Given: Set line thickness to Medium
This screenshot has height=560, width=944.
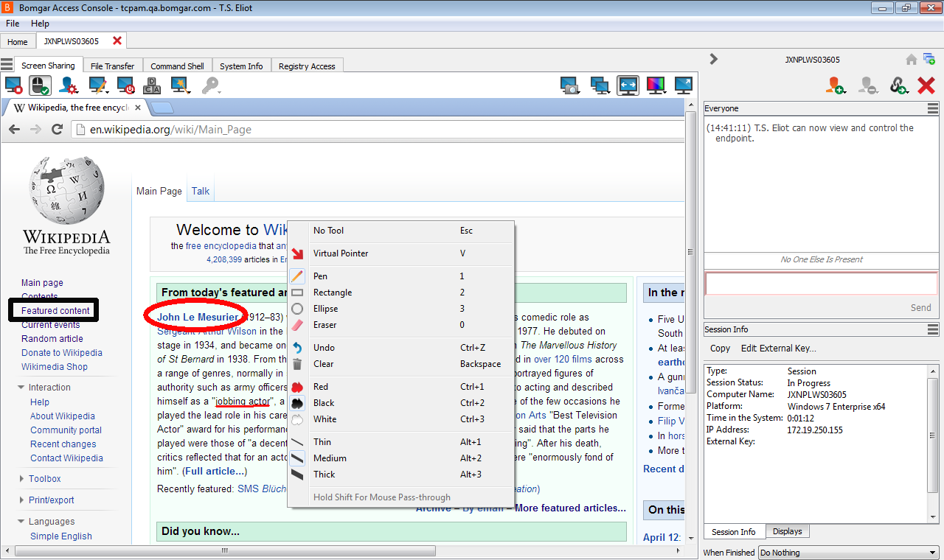Looking at the screenshot, I should tap(400, 458).
